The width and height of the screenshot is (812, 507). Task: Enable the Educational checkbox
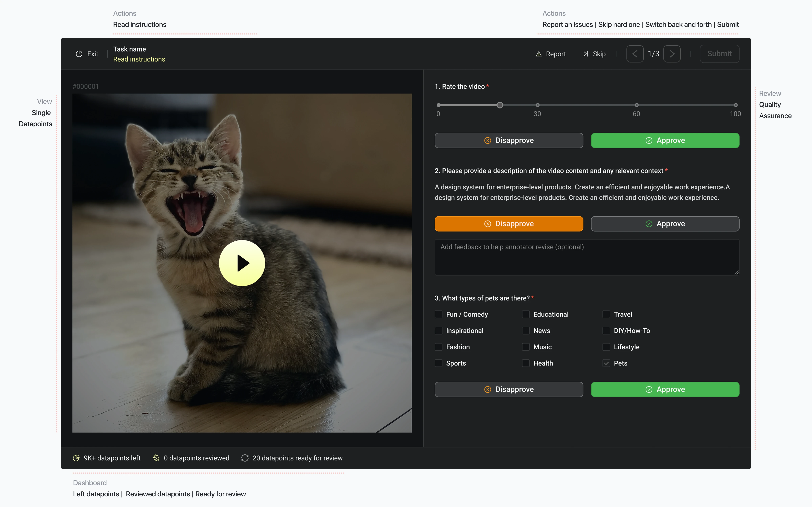526,314
